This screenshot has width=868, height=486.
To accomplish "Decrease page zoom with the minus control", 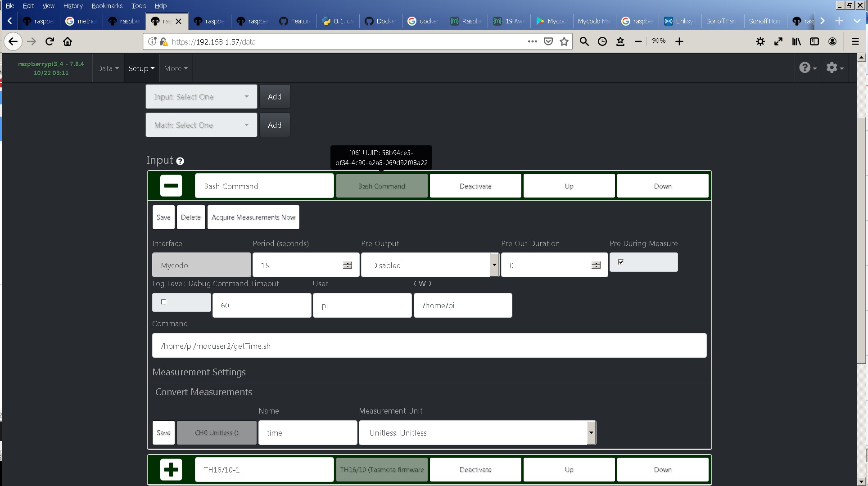I will point(638,41).
